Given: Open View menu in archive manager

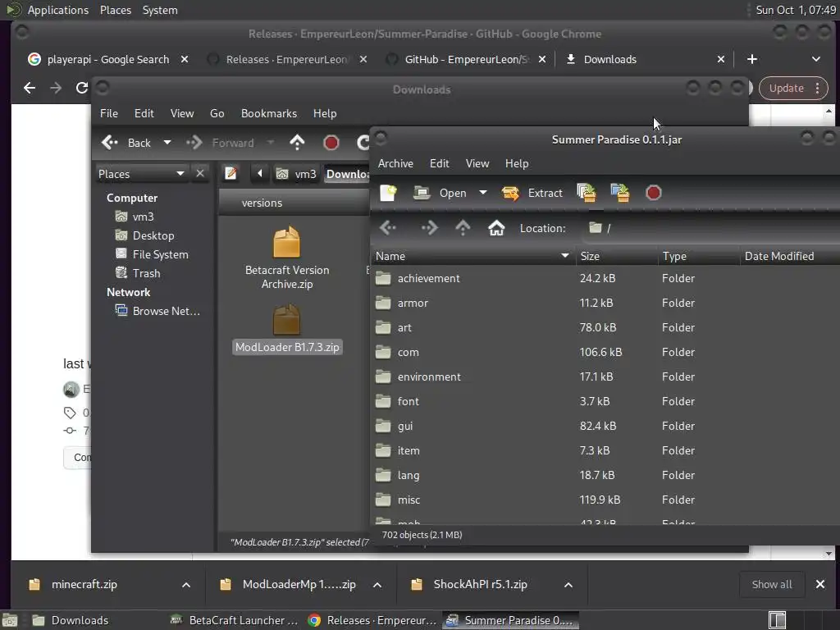Looking at the screenshot, I should coord(477,163).
